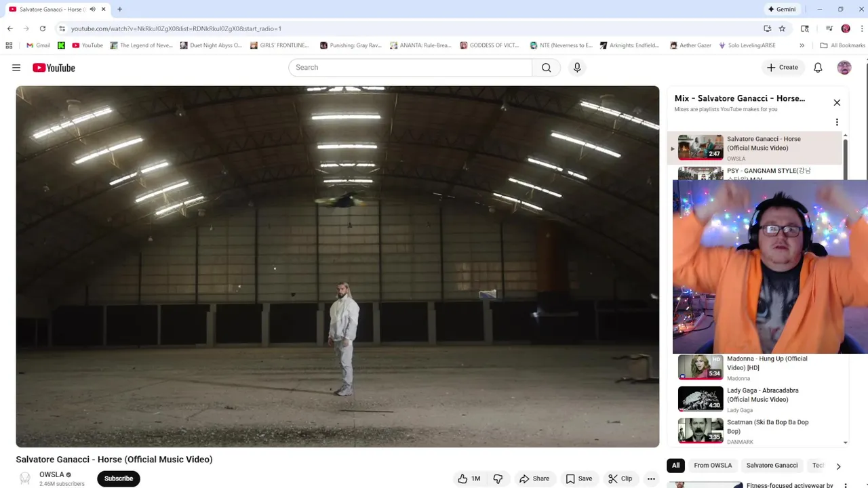Image resolution: width=868 pixels, height=488 pixels.
Task: Close the Mix playlist panel
Action: coord(837,102)
